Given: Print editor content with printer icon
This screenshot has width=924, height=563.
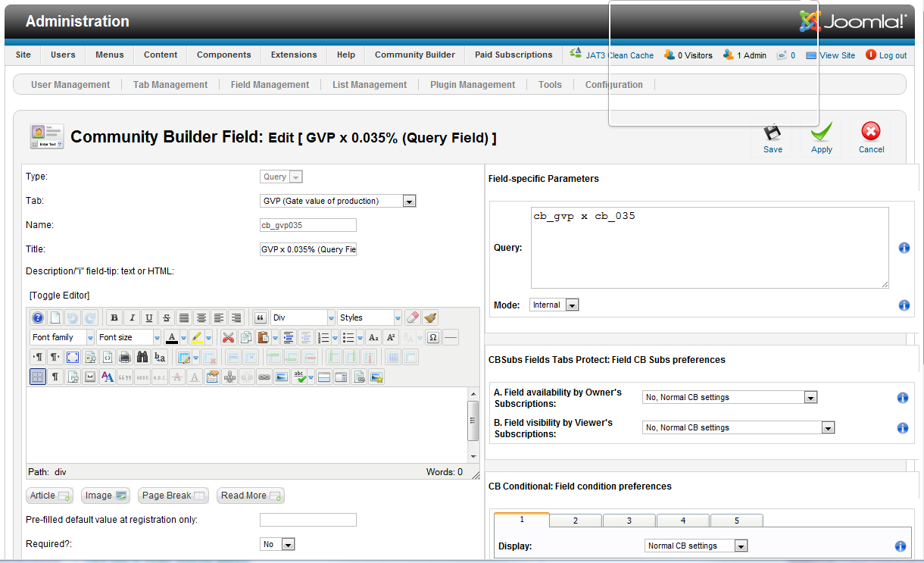Looking at the screenshot, I should click(x=124, y=357).
